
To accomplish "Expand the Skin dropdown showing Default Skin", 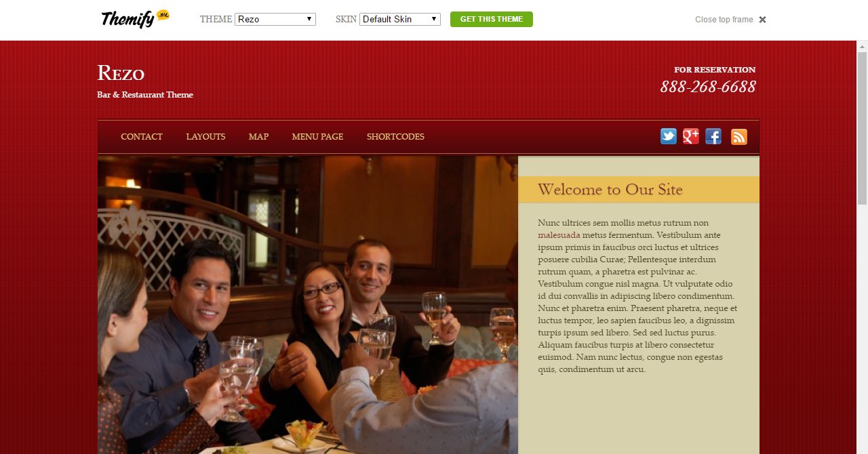I will pyautogui.click(x=400, y=19).
